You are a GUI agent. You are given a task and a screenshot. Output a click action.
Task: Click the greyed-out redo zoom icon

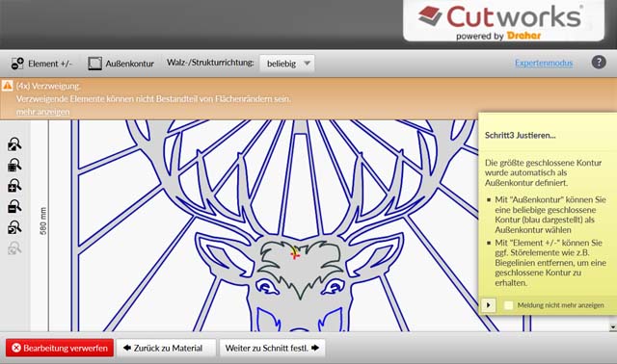[x=14, y=248]
